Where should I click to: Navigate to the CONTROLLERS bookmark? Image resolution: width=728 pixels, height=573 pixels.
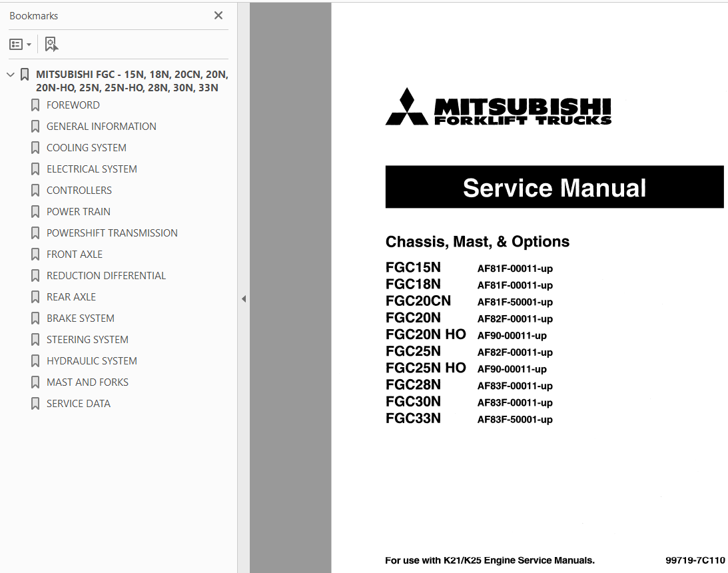pos(79,191)
